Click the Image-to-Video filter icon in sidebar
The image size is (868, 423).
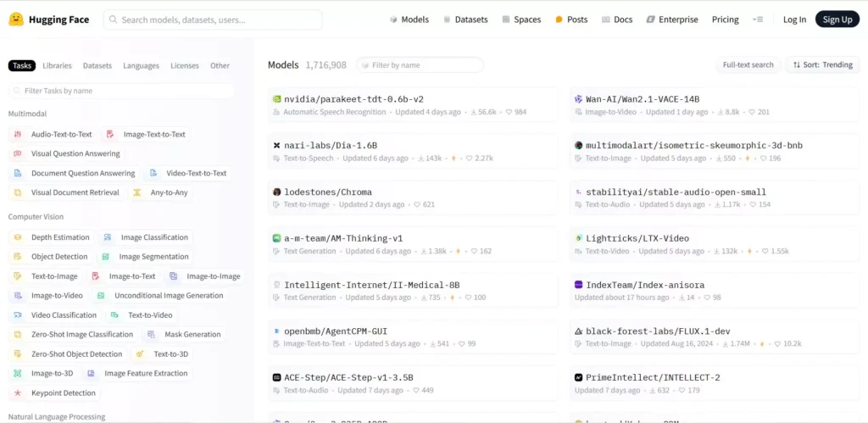(x=18, y=296)
